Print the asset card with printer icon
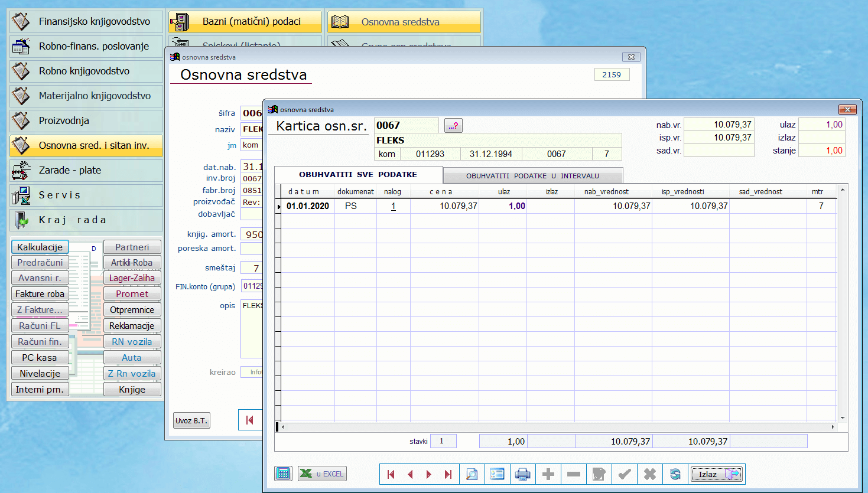868x493 pixels. pyautogui.click(x=522, y=474)
